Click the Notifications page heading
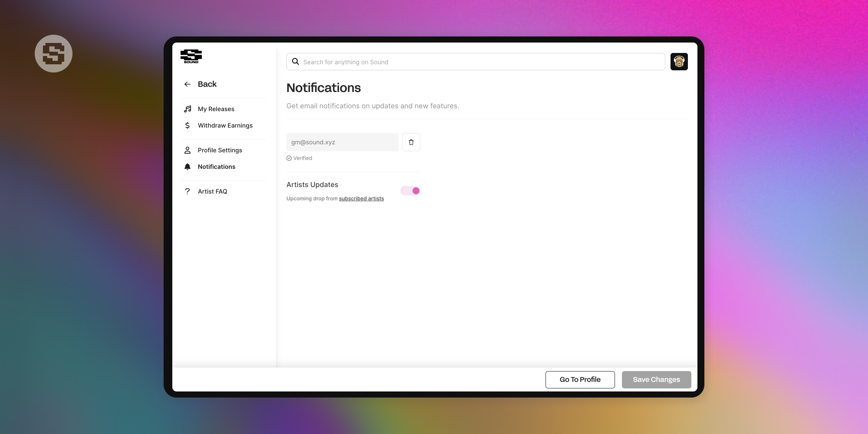The width and height of the screenshot is (868, 434). [324, 88]
